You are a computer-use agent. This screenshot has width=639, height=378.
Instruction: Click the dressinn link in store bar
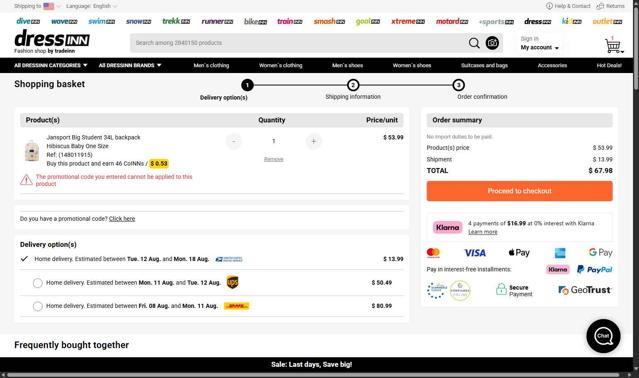[x=538, y=21]
